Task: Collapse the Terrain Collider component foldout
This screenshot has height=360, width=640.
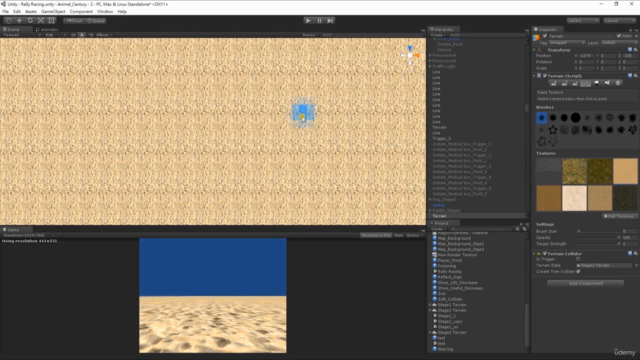Action: coord(534,253)
